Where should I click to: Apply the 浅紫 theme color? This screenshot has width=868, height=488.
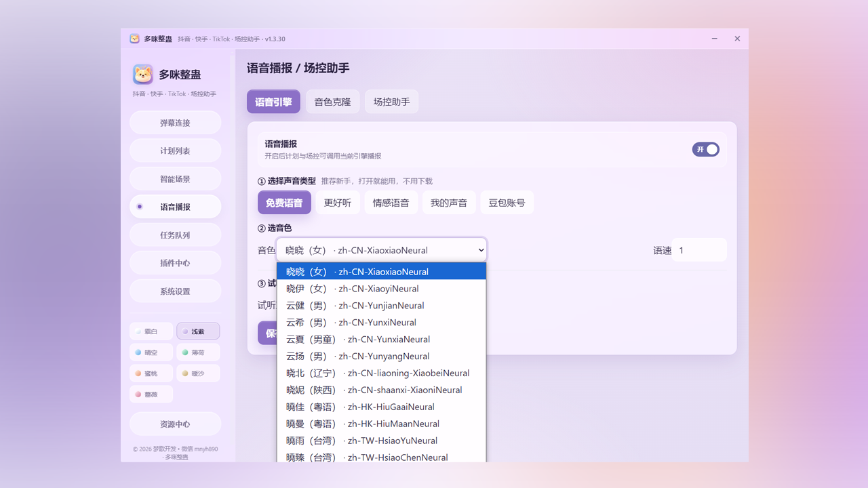[x=198, y=331]
